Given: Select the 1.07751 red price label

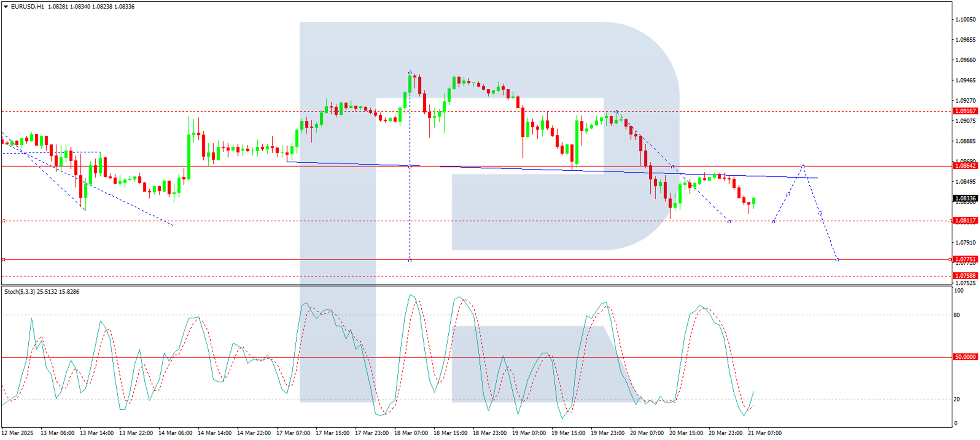Looking at the screenshot, I should pyautogui.click(x=965, y=260).
